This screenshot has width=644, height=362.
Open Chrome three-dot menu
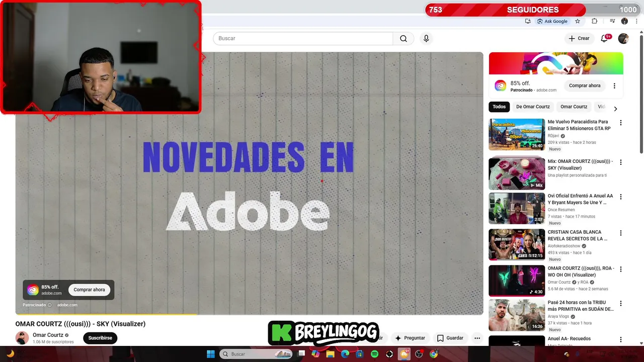(x=636, y=21)
